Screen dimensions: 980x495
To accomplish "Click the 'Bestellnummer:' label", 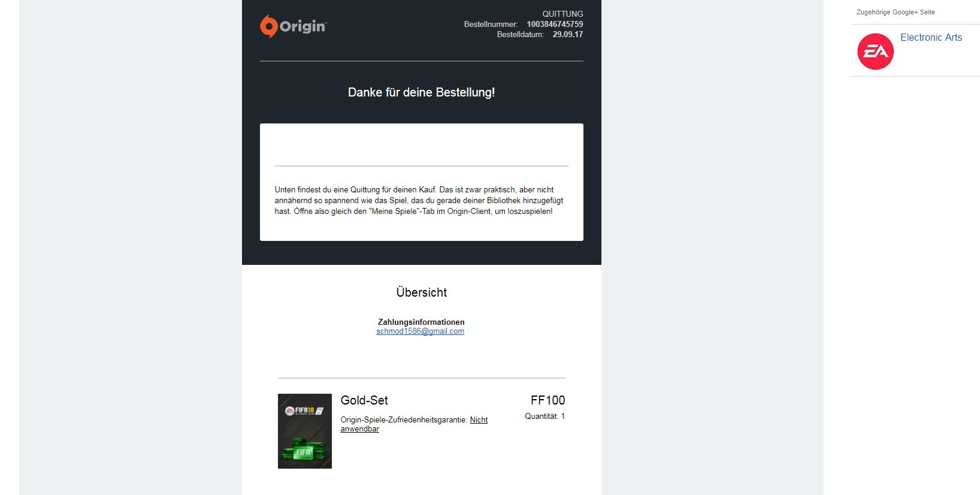I will pyautogui.click(x=491, y=24).
